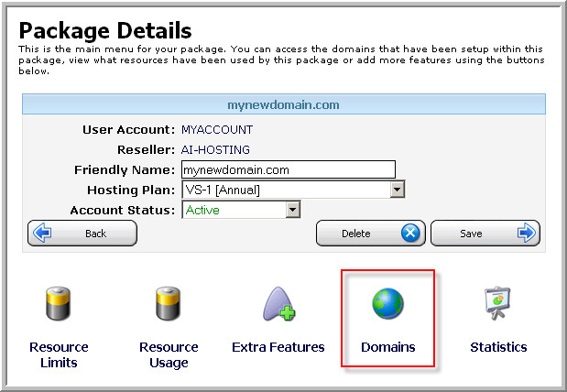Viewport: 567px width, 392px height.
Task: Click the AI-HOSTING reseller value
Action: click(x=215, y=149)
